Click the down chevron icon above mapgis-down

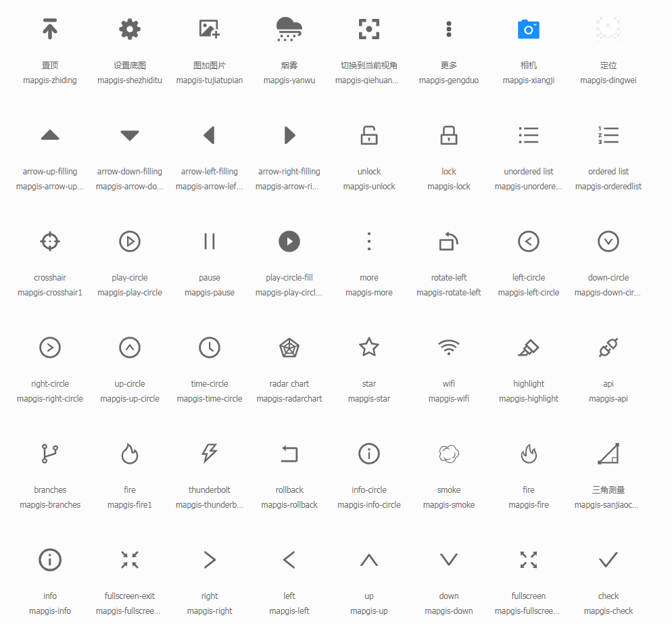click(449, 560)
